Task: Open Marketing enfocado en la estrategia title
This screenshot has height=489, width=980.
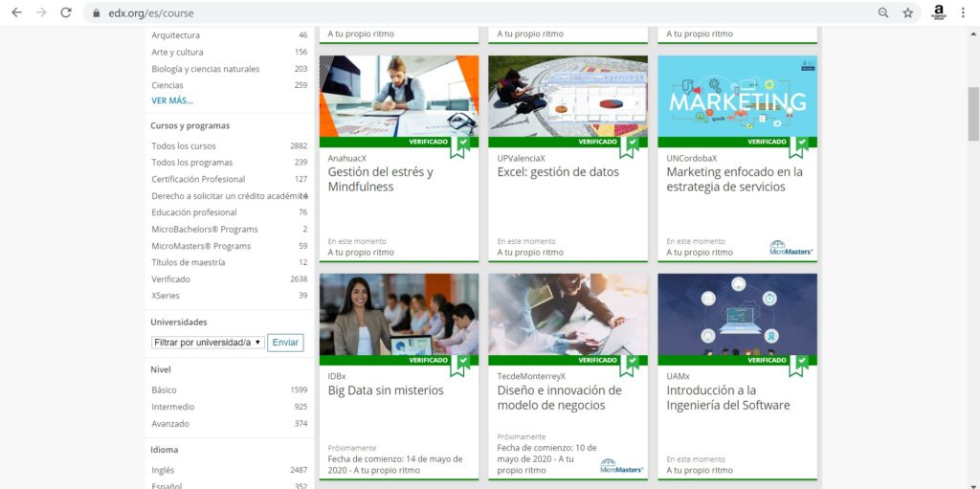Action: [735, 179]
